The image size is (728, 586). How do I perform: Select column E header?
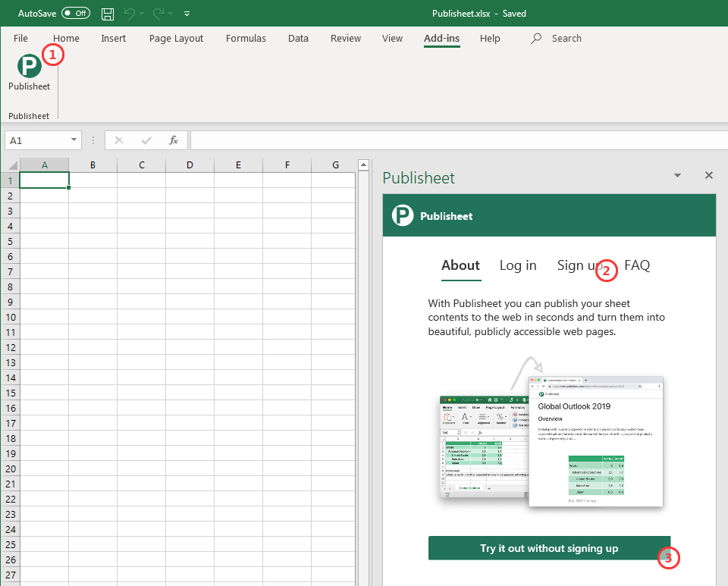pos(238,165)
